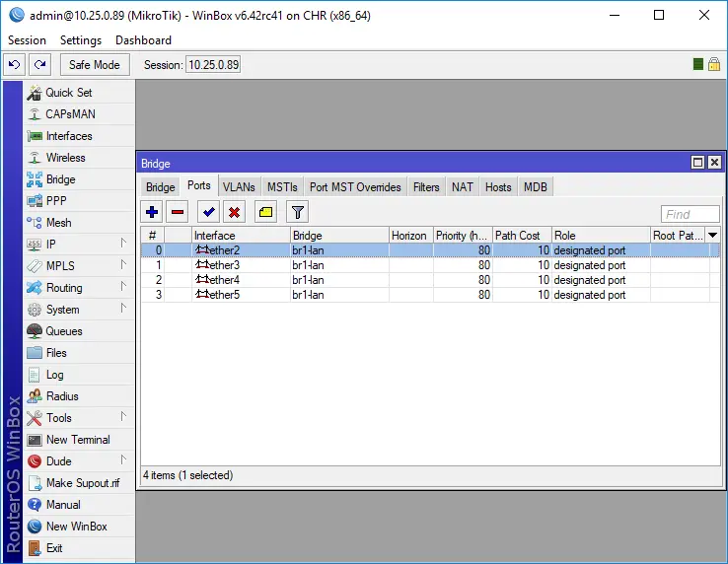Open Interfaces from sidebar menu
728x564 pixels.
(79, 136)
